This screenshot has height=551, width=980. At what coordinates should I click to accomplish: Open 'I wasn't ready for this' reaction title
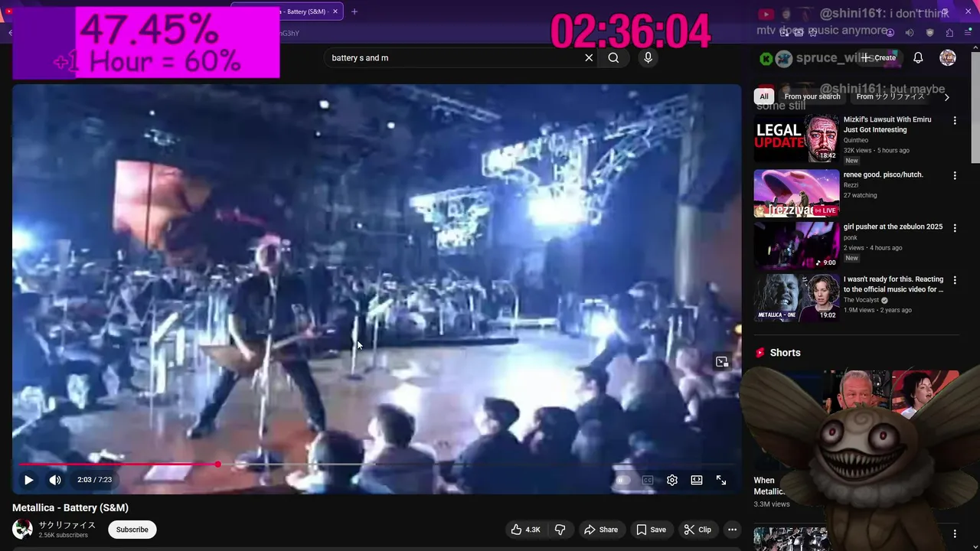(x=893, y=284)
